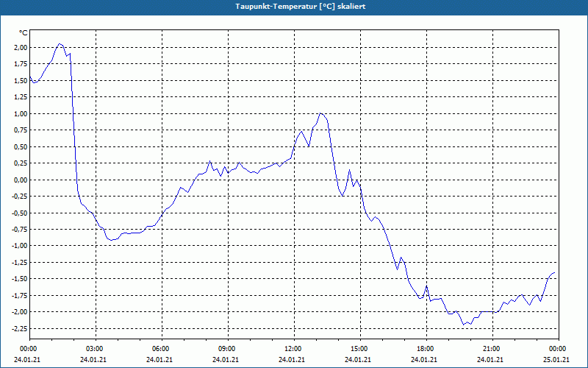Screen dimensions: 588x368
Task: Click the 15:00 time label
Action: 360,349
